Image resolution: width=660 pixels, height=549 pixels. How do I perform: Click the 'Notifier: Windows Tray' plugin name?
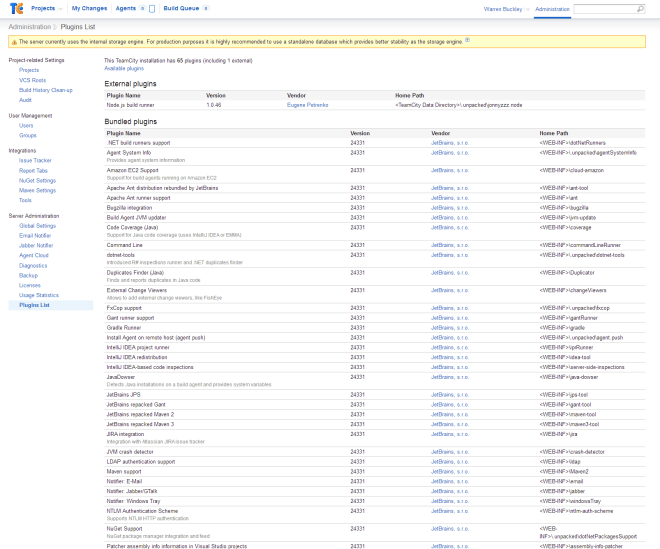(x=133, y=501)
